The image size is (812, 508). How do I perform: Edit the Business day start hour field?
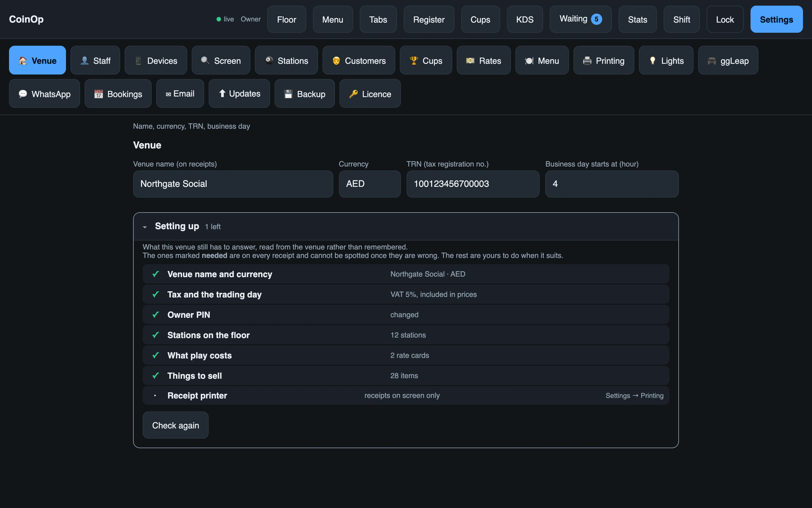coord(612,184)
